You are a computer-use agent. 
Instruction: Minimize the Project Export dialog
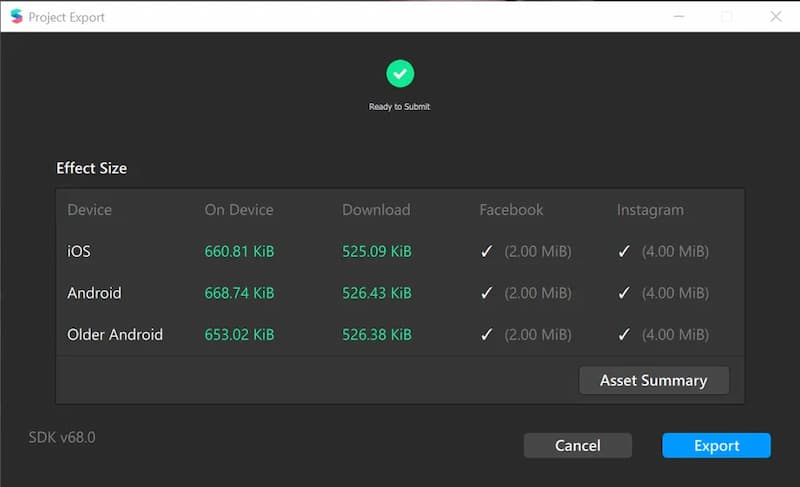tap(679, 17)
